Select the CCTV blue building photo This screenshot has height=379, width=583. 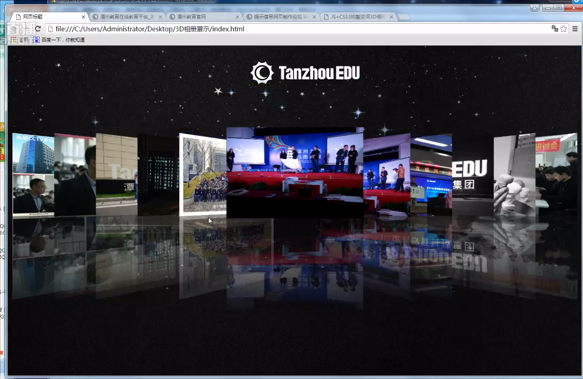pyautogui.click(x=33, y=174)
